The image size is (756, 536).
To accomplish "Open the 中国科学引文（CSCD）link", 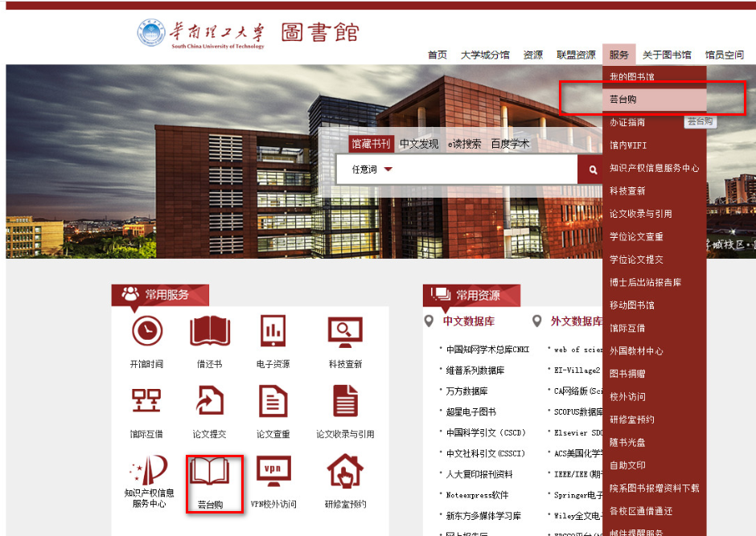I will pos(486,432).
